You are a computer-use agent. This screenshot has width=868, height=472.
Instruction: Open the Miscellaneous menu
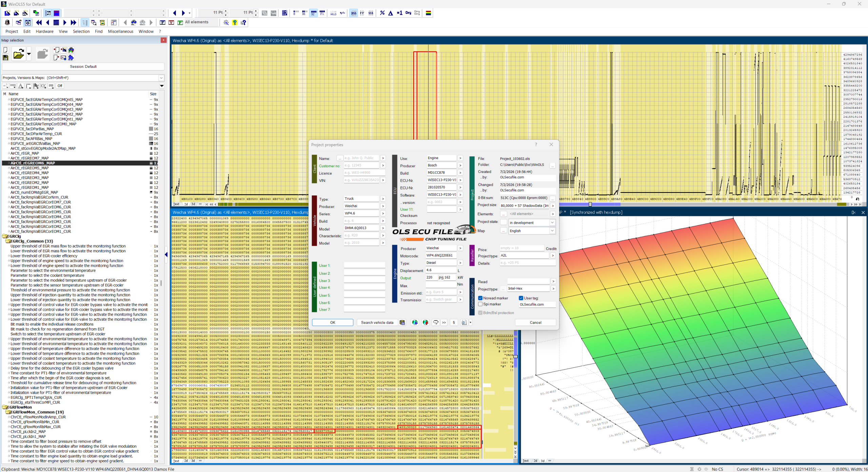tap(120, 31)
